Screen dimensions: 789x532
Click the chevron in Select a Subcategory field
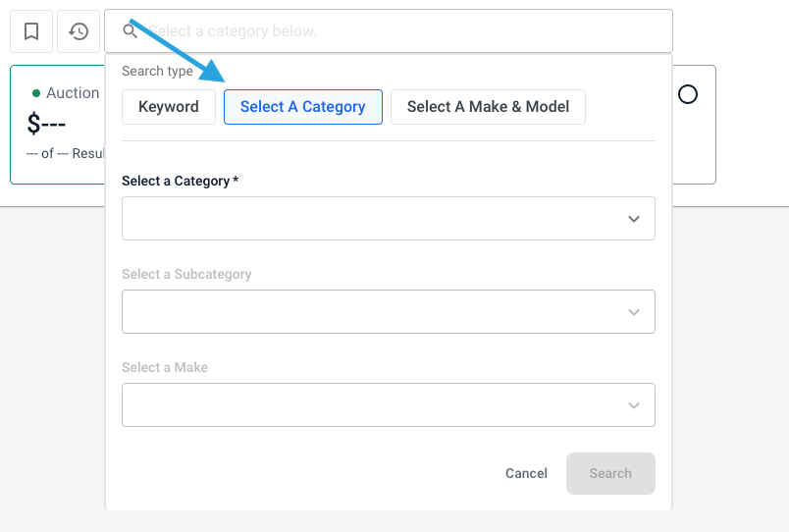634,312
